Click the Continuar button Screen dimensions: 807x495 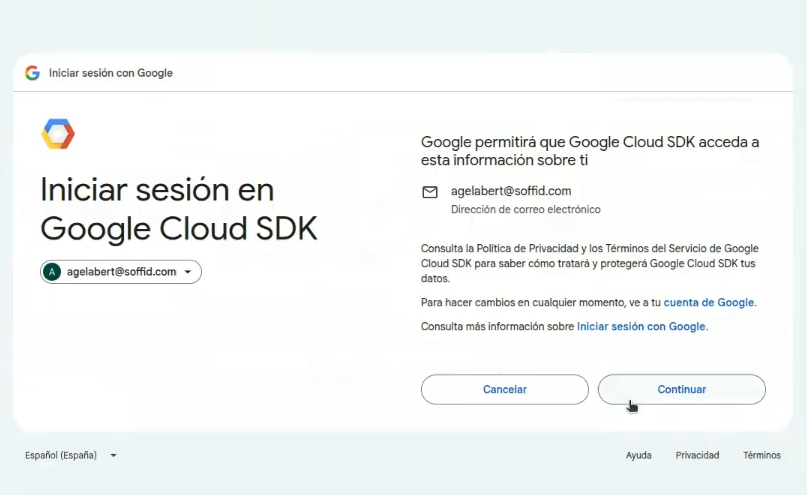(681, 390)
